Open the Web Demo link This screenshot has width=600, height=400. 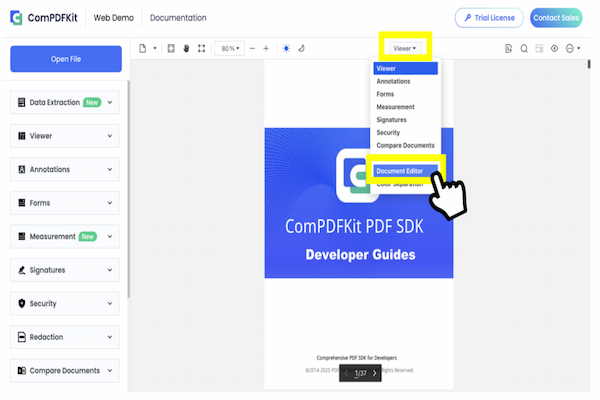(114, 18)
